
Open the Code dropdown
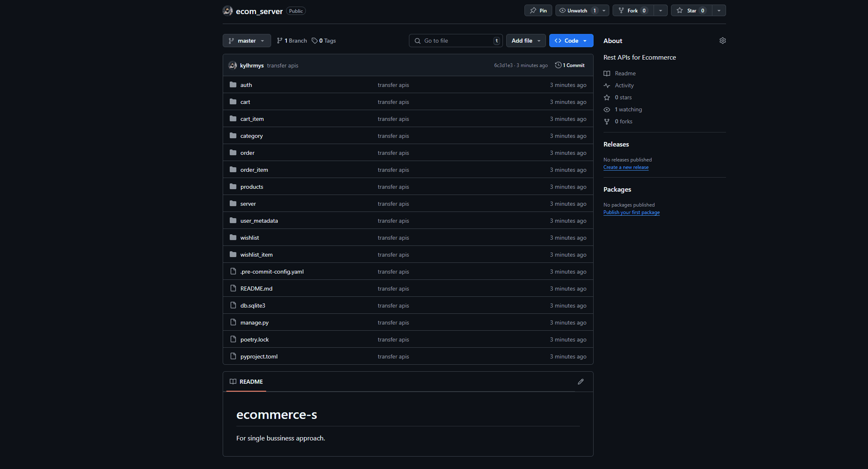coord(571,41)
